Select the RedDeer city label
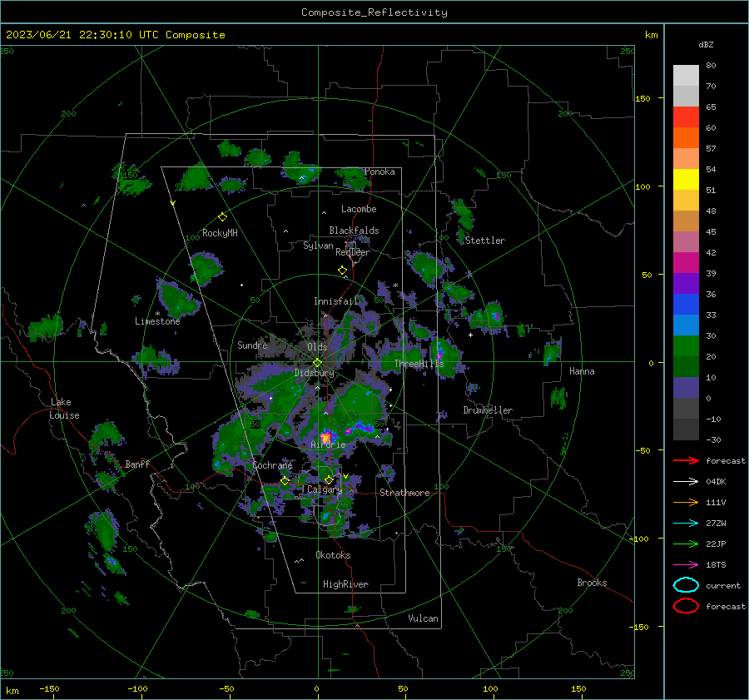 click(353, 252)
